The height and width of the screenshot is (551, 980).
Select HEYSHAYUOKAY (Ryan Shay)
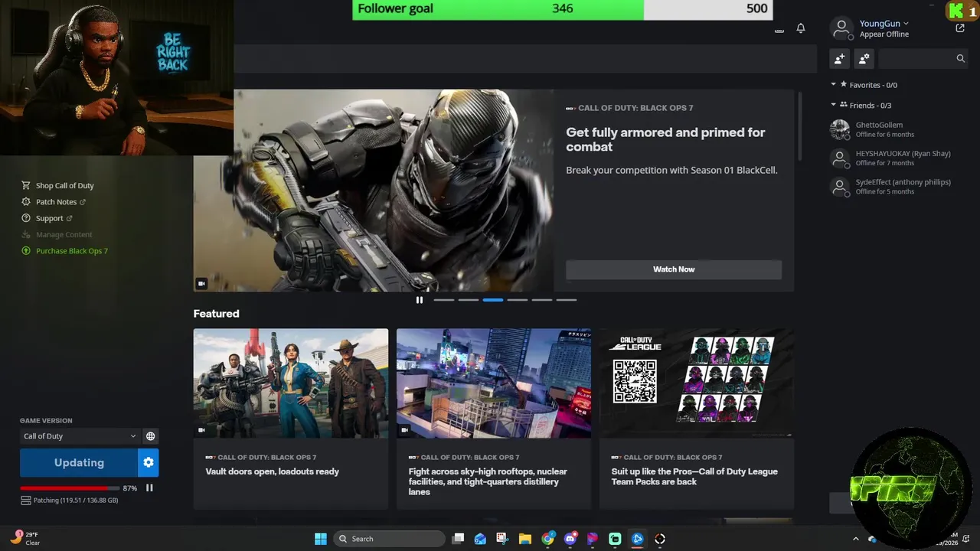click(x=903, y=153)
